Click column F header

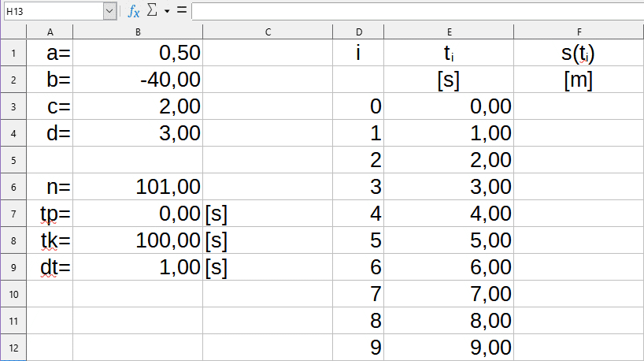[579, 32]
